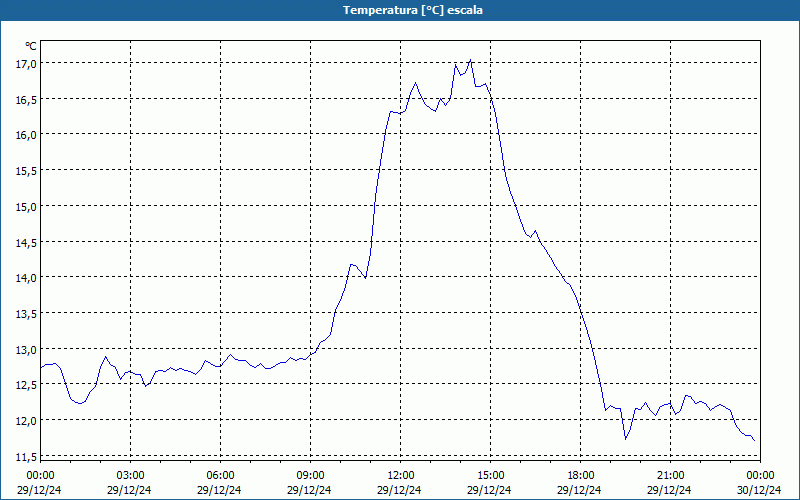800x500 pixels.
Task: Click the 12,5 y-axis label
Action: pyautogui.click(x=26, y=385)
